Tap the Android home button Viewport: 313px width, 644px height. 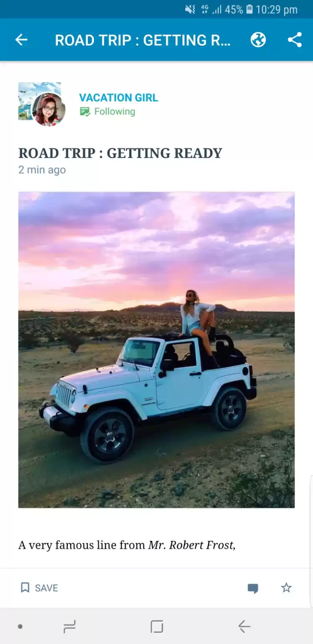(x=156, y=627)
